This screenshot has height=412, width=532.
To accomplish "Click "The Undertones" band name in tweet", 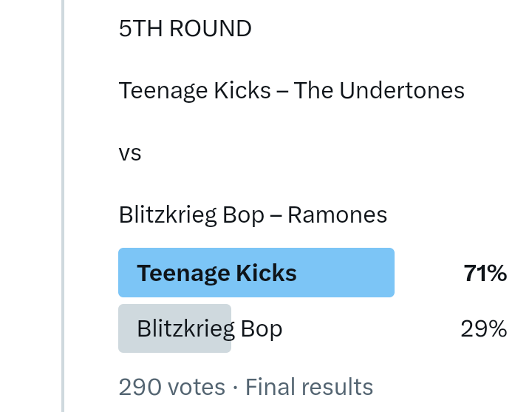I will 379,91.
